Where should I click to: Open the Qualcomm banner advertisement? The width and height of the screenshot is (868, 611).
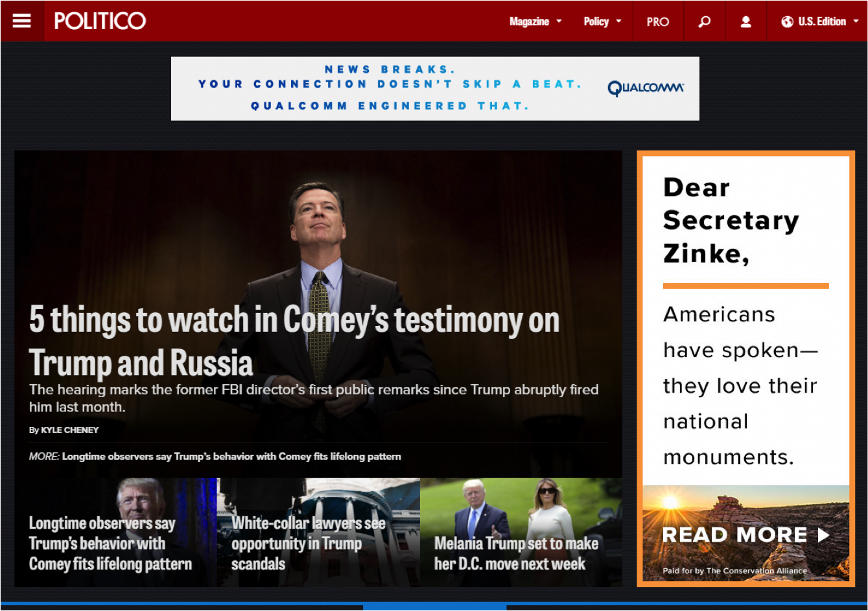(435, 88)
